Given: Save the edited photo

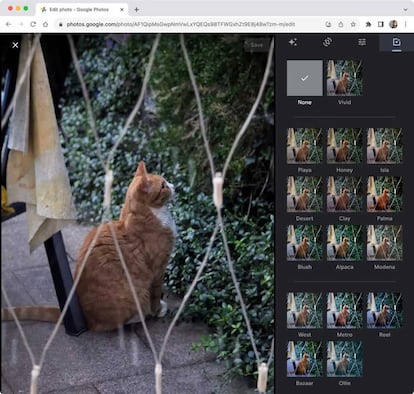Looking at the screenshot, I should point(257,45).
